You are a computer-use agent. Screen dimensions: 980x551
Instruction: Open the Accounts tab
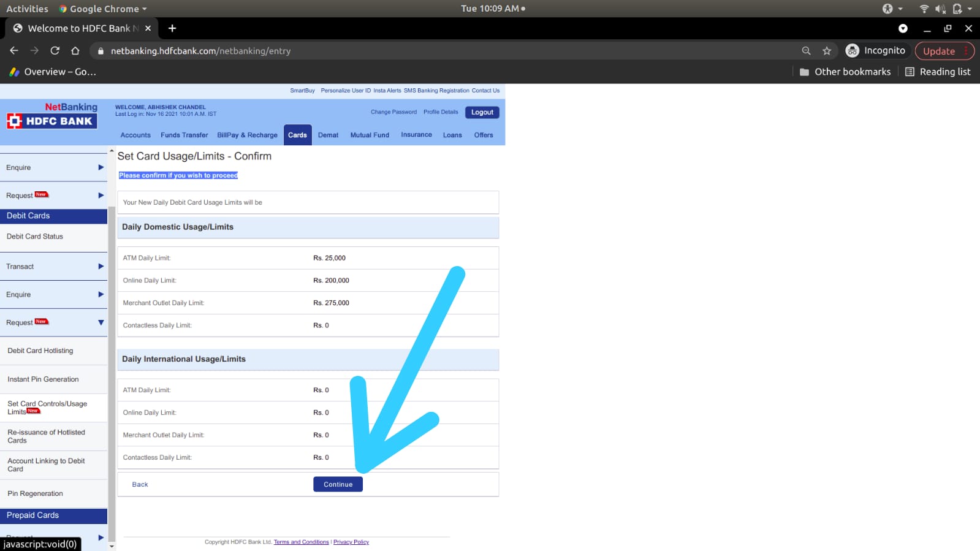(135, 135)
